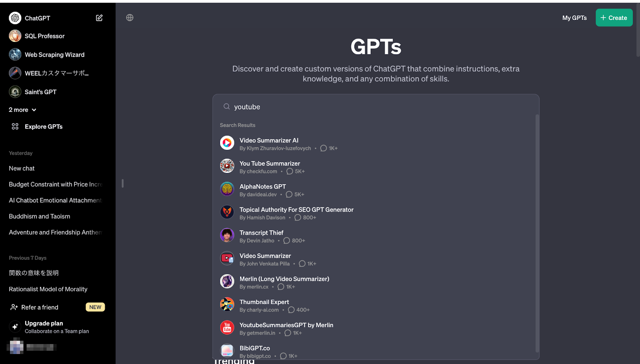Select 'Merlin (Long Video Summarizer)' result title
This screenshot has width=640, height=364.
(x=284, y=279)
